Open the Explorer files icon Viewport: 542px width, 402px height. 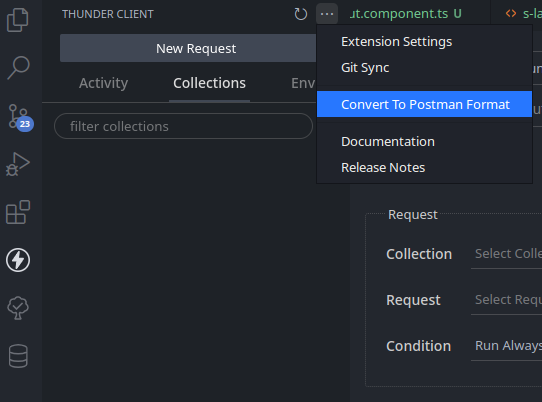18,20
